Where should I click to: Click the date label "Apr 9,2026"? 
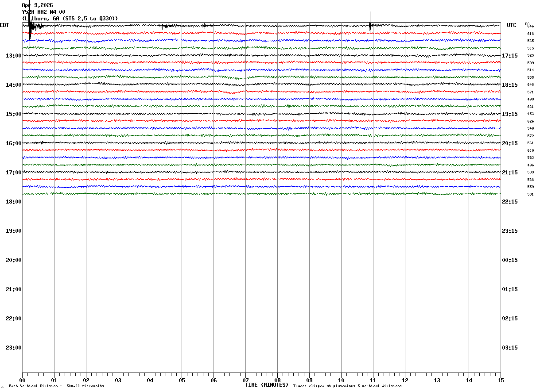37,5
